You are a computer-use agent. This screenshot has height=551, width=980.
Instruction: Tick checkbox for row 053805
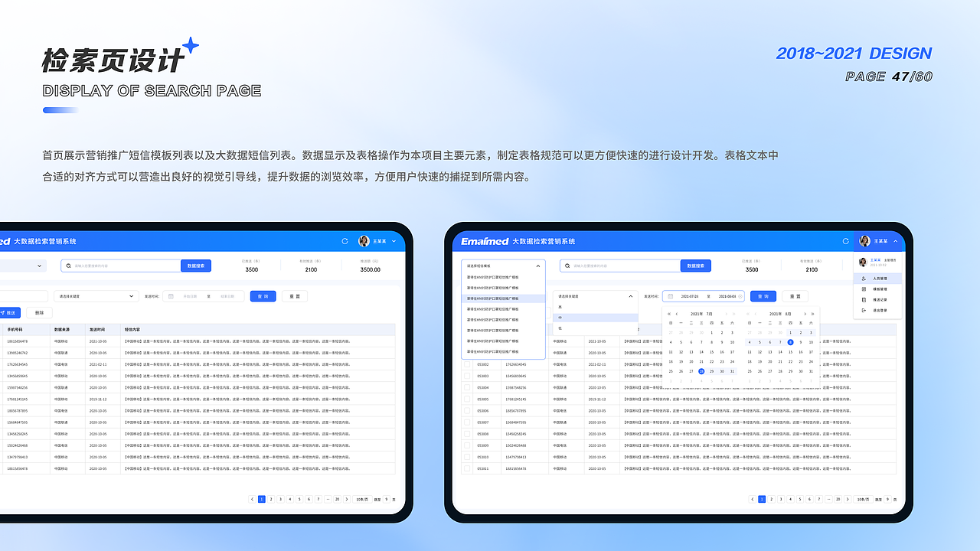pos(467,399)
